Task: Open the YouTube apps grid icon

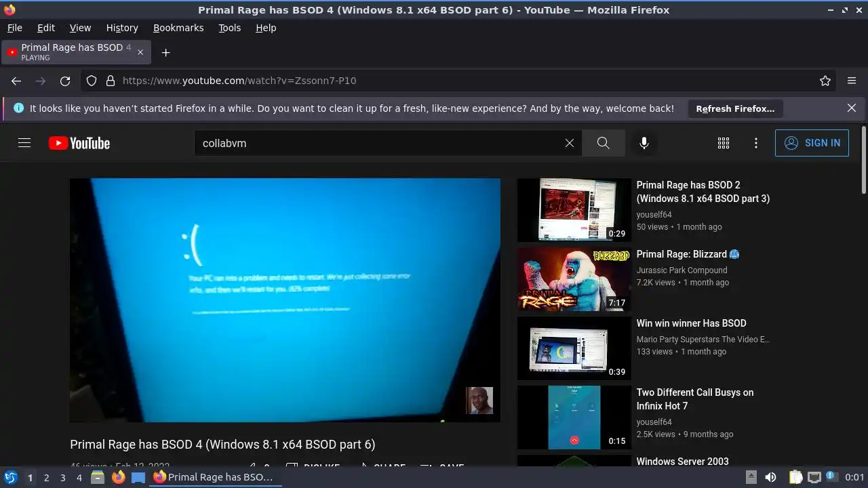Action: tap(724, 143)
